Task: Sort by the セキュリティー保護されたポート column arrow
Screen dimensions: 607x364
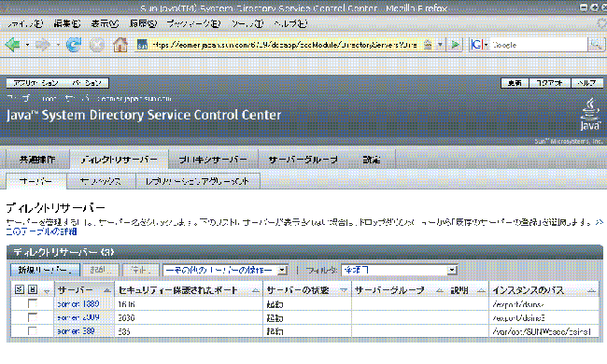Action: tap(256, 290)
